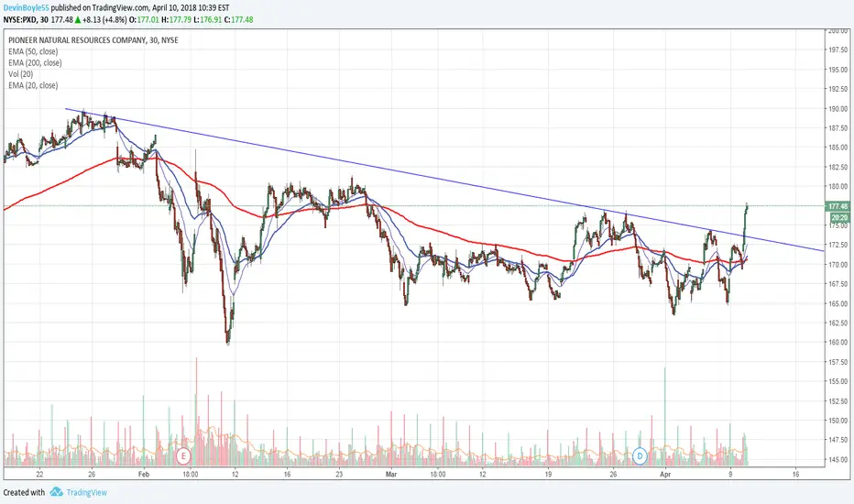The height and width of the screenshot is (504, 854).
Task: Click the opening value O:177.01
Action: pyautogui.click(x=145, y=19)
